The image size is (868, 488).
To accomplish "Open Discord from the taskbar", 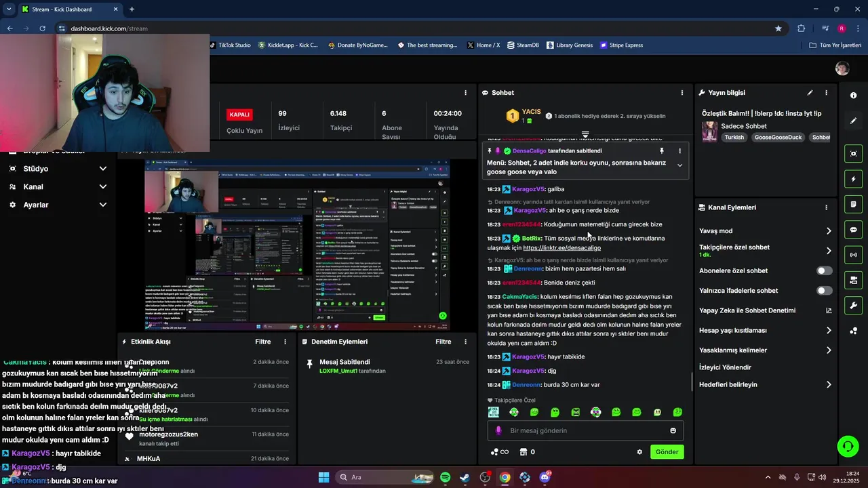I will pyautogui.click(x=545, y=477).
